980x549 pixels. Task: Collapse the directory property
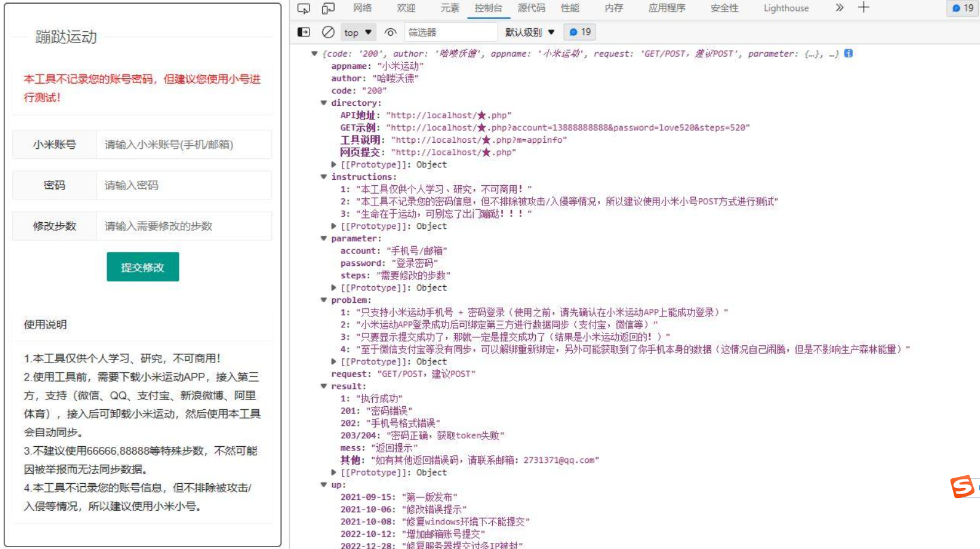pyautogui.click(x=324, y=103)
